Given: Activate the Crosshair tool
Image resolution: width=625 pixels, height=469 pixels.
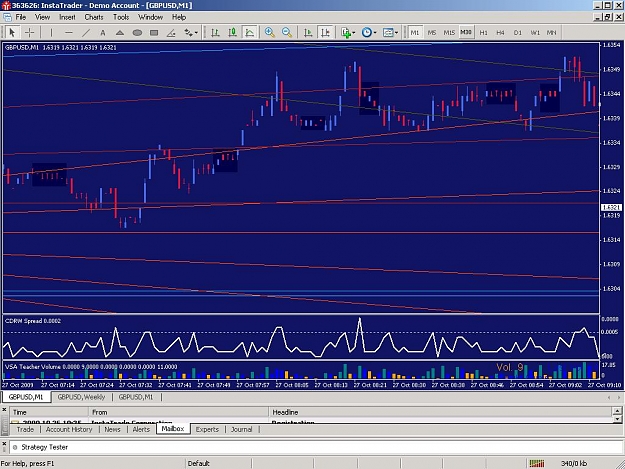Looking at the screenshot, I should [29, 33].
